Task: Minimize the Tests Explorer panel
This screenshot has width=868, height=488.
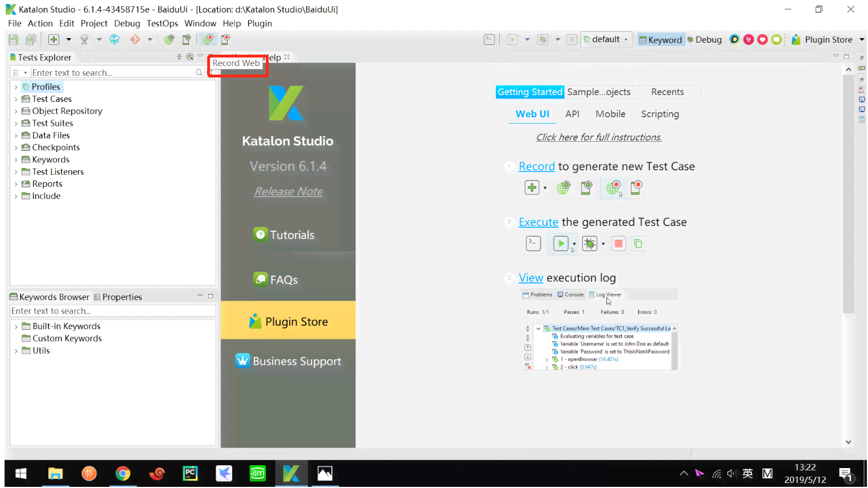Action: [200, 56]
